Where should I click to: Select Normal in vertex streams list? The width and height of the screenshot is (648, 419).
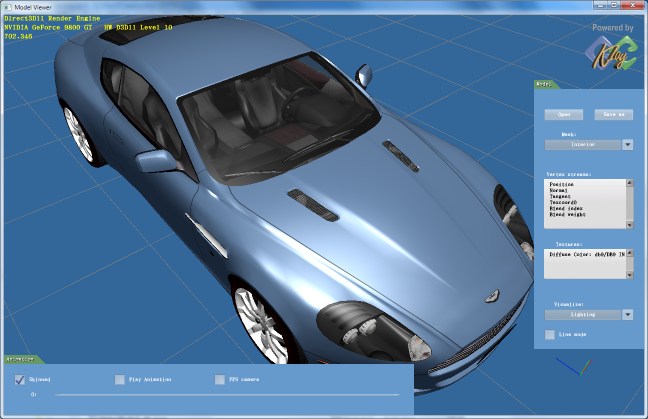(558, 190)
